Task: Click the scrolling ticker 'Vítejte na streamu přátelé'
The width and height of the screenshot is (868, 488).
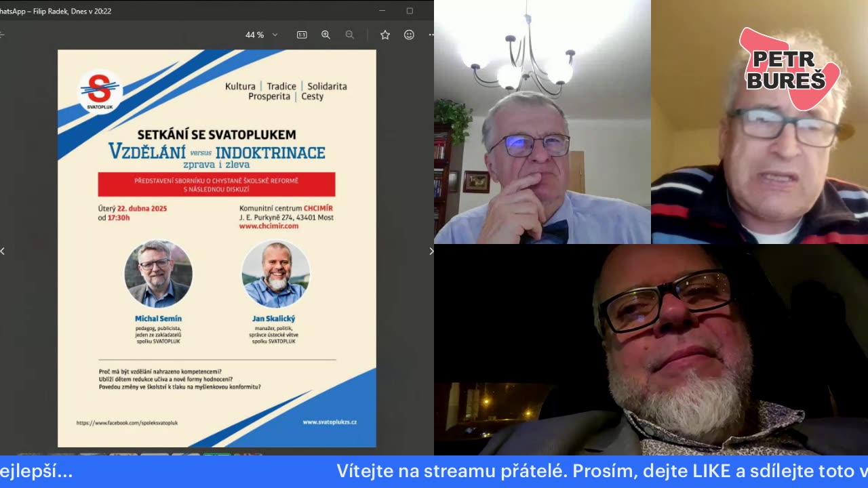Action: click(454, 471)
